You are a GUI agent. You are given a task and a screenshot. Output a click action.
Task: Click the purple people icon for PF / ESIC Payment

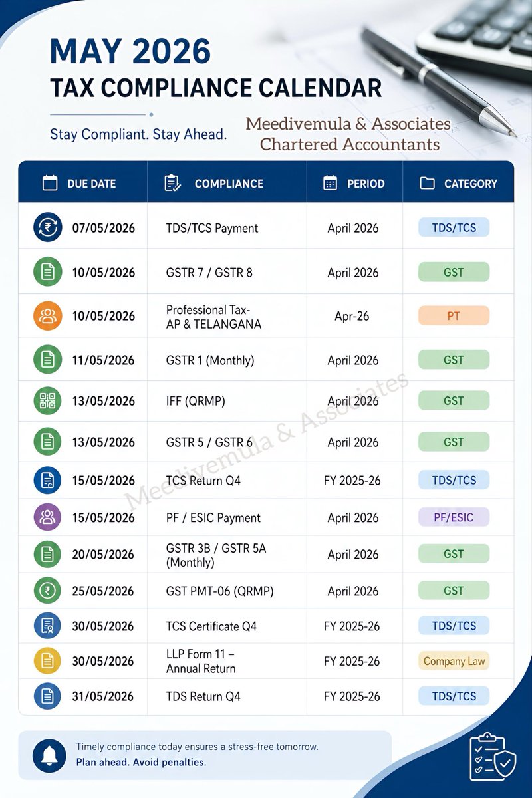click(47, 517)
